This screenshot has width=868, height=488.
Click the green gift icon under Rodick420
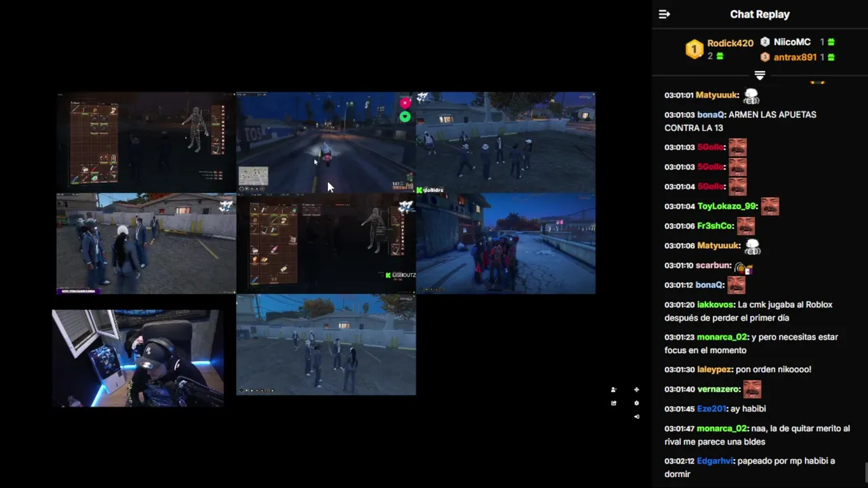pyautogui.click(x=719, y=56)
